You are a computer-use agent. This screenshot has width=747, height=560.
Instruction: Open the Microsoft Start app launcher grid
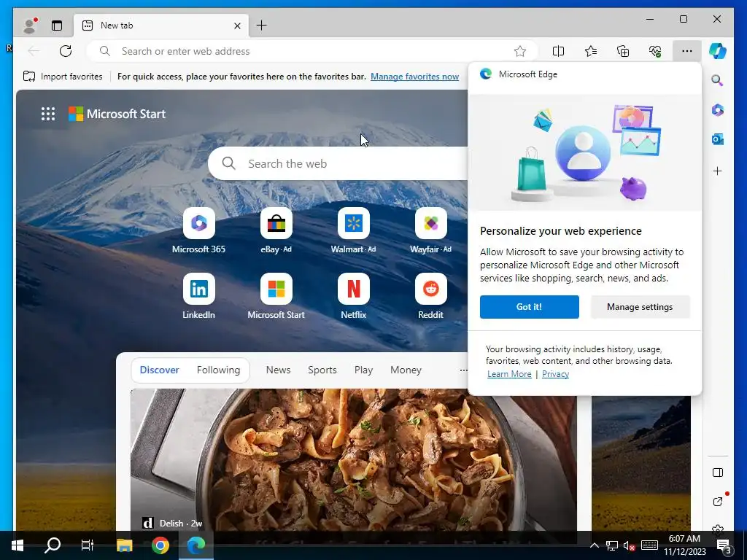pos(48,114)
